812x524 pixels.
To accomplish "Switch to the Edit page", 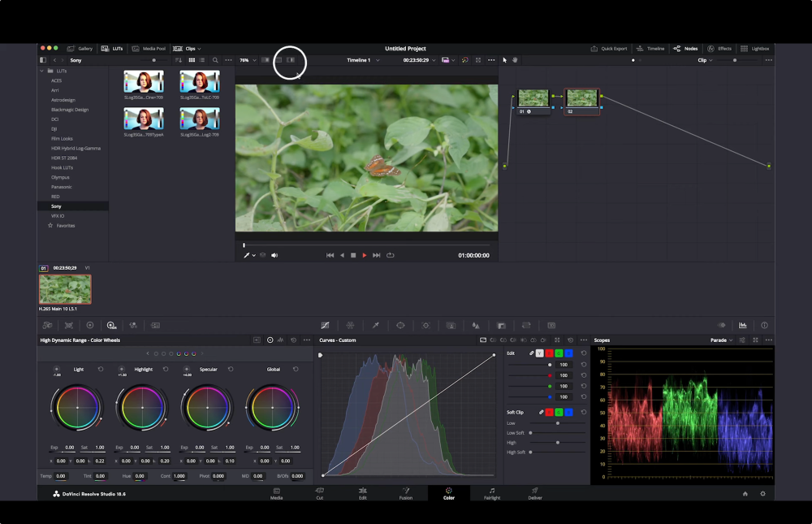I will (362, 493).
